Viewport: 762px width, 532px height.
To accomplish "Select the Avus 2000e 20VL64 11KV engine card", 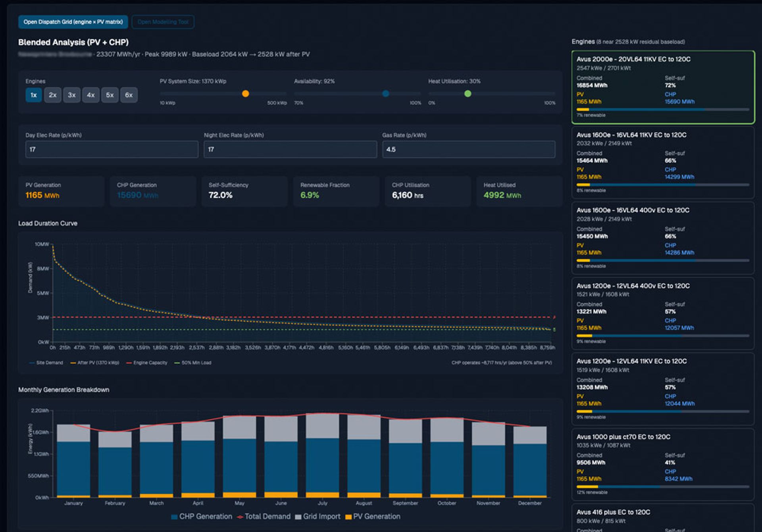I will pyautogui.click(x=663, y=87).
